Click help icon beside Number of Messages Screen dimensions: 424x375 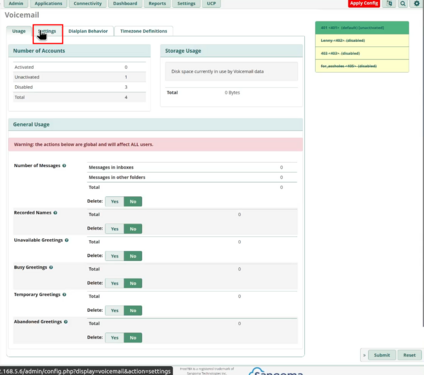pos(64,166)
